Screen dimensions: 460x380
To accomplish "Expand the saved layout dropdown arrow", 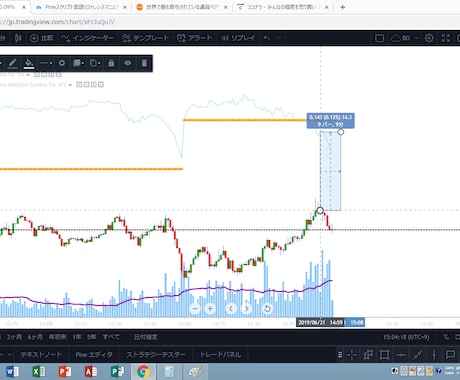I will click(x=416, y=38).
